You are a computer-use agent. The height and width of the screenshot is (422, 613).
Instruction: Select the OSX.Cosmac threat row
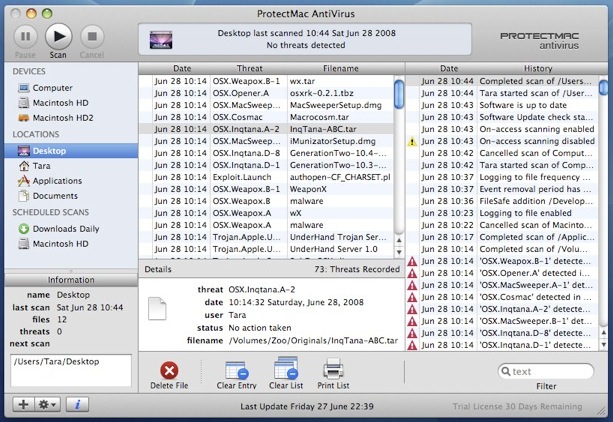[x=240, y=115]
